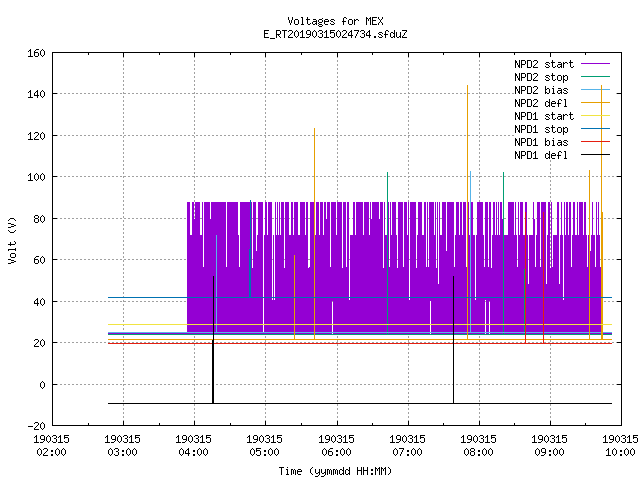Viewport: 640px width, 480px height.
Task: Click the -20 y-axis tick label
Action: click(36, 426)
